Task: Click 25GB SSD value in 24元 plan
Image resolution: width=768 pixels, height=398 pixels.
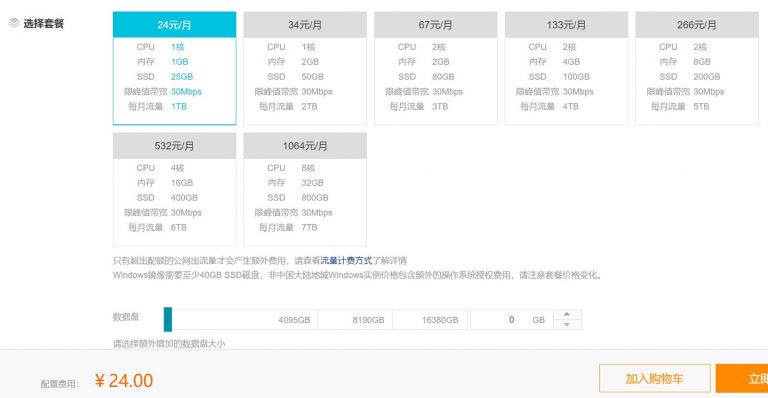Action: (x=182, y=77)
